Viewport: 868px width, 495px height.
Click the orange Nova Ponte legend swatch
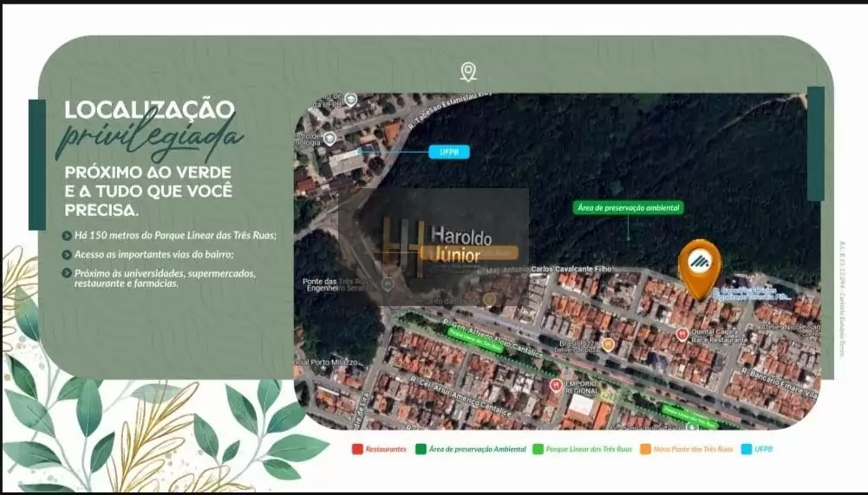click(x=645, y=449)
